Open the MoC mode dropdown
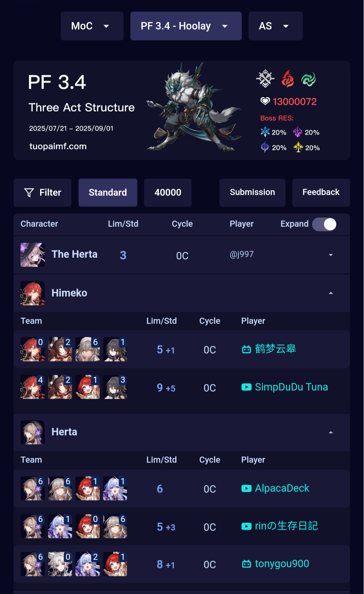Viewport: 364px width, 594px height. pyautogui.click(x=92, y=26)
